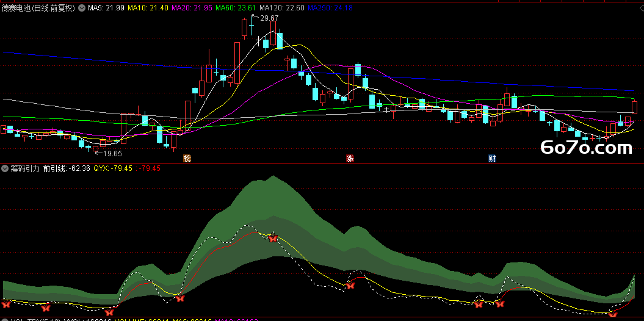This screenshot has height=321, width=644.
Task: Click the 筹码引力 indicator name
Action: [x=24, y=168]
